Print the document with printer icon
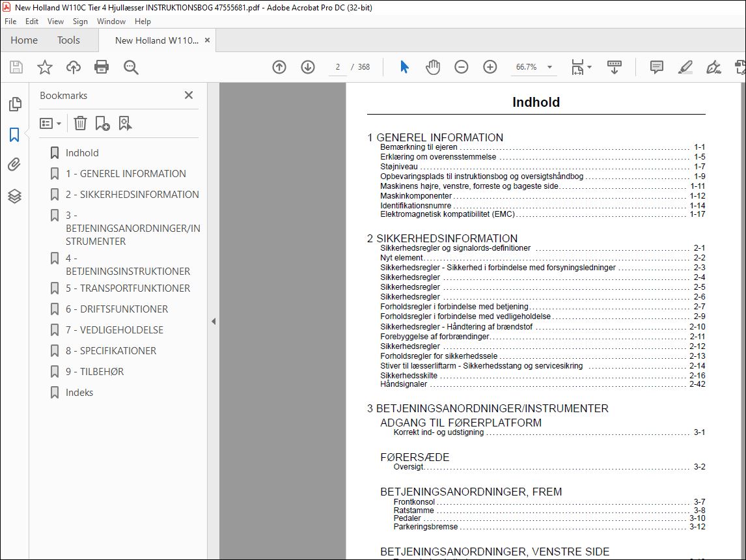This screenshot has width=746, height=560. pos(102,67)
